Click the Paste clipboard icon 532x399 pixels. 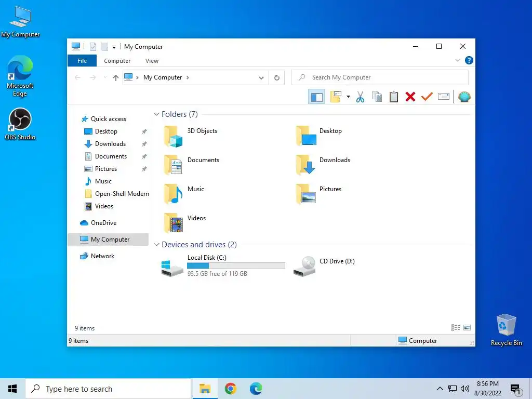tap(394, 97)
